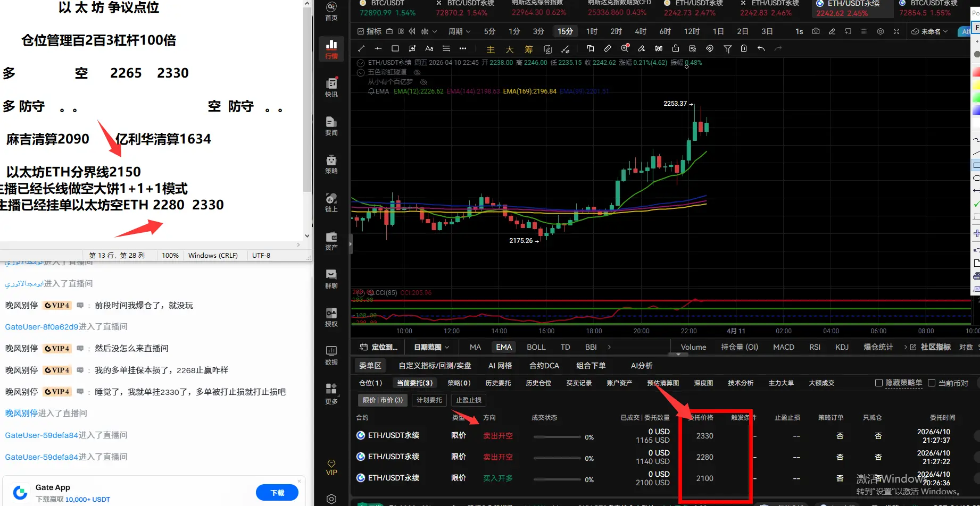This screenshot has width=980, height=506.
Task: Click the 2100 buy order fill progress bar
Action: (557, 479)
